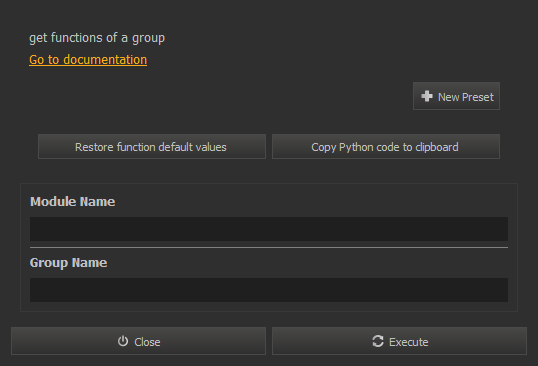
Task: Open the Go to documentation link
Action: tap(88, 60)
